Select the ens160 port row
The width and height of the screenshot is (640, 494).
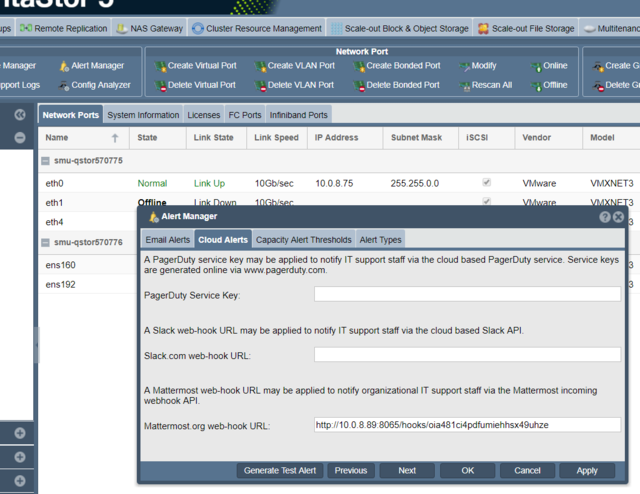point(88,265)
